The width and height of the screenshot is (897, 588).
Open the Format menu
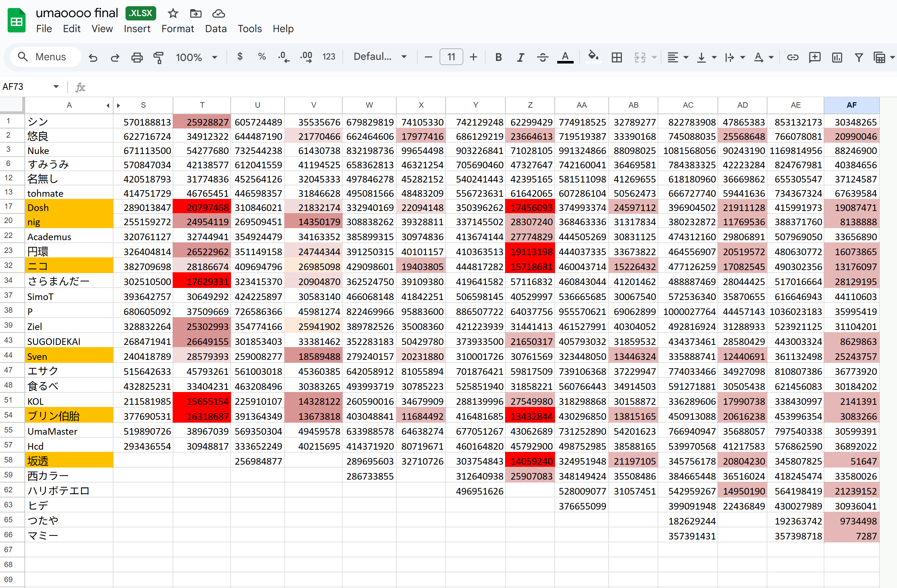pos(177,28)
